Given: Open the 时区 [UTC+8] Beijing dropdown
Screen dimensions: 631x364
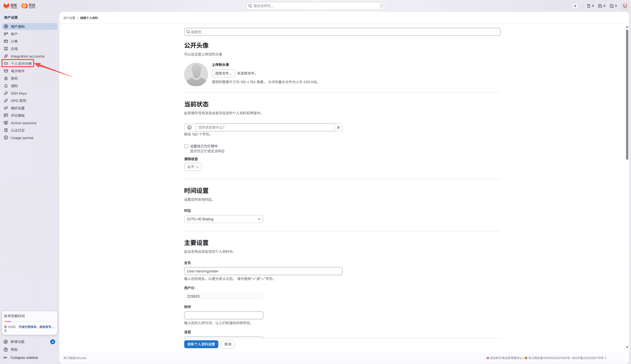Looking at the screenshot, I should coord(224,219).
